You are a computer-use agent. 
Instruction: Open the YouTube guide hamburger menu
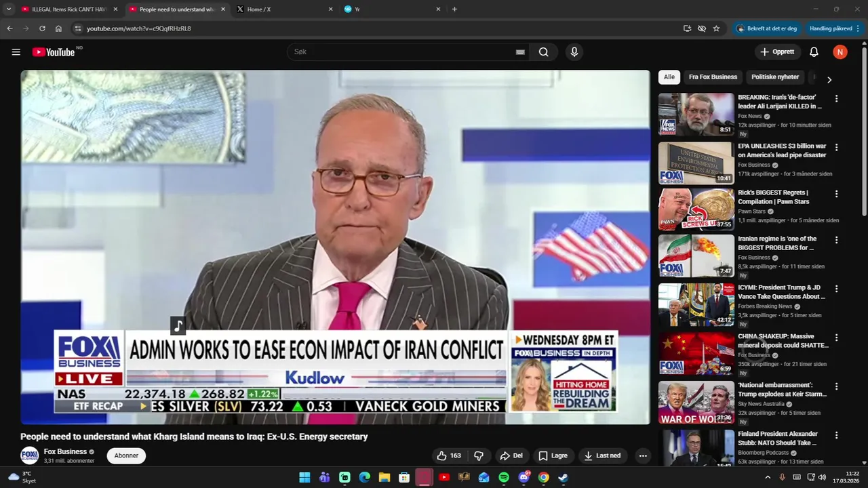[x=16, y=52]
